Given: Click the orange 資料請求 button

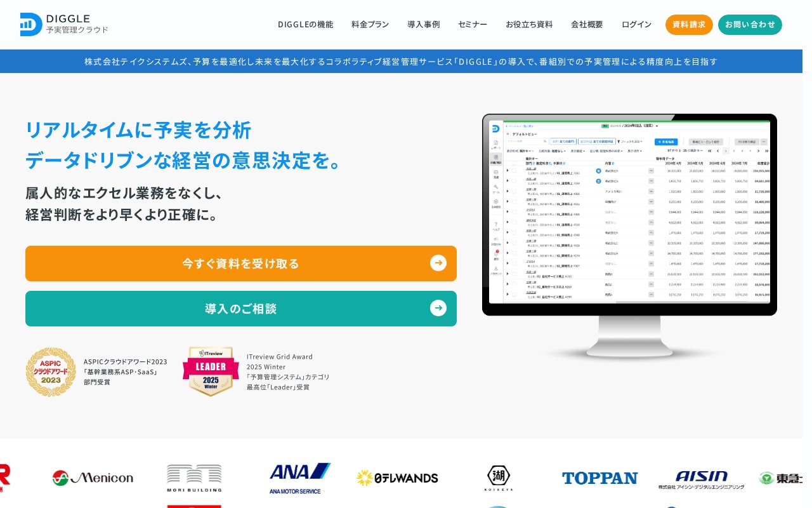Looking at the screenshot, I should pos(689,25).
